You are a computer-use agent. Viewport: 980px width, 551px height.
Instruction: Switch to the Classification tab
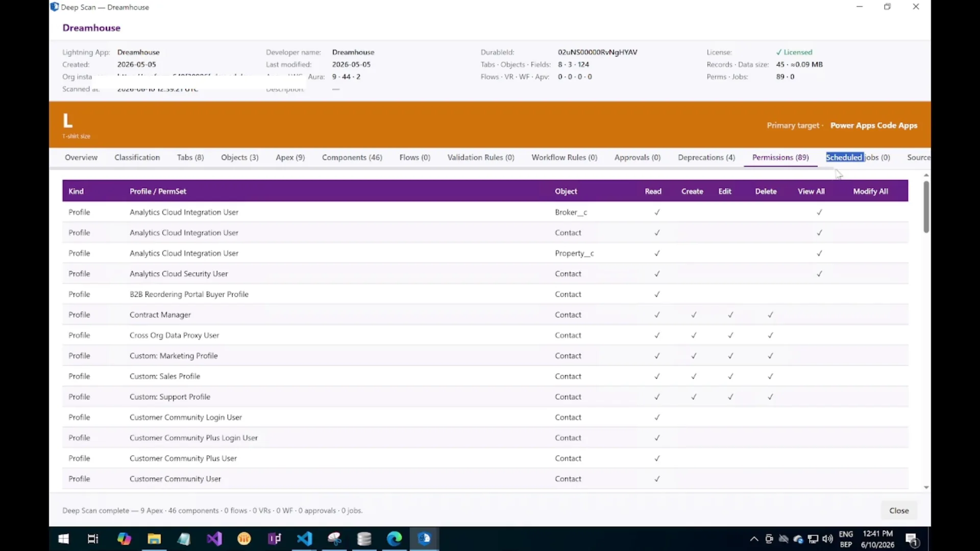[x=137, y=157]
